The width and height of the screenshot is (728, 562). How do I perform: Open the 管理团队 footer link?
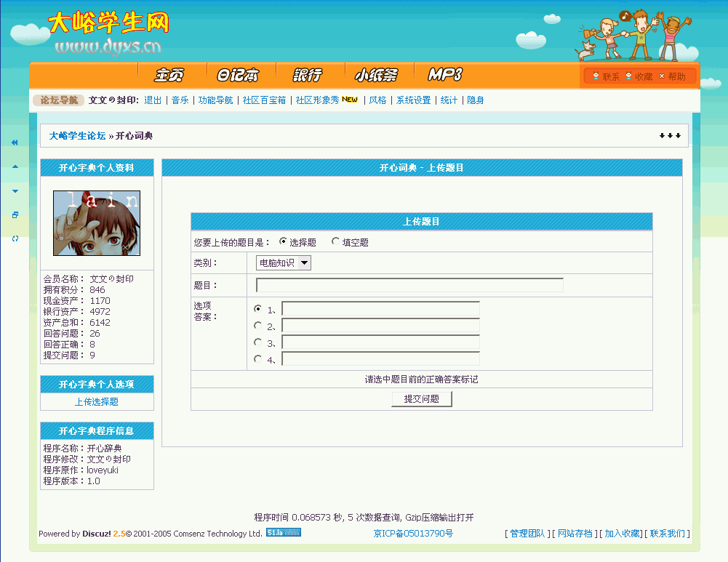click(527, 534)
